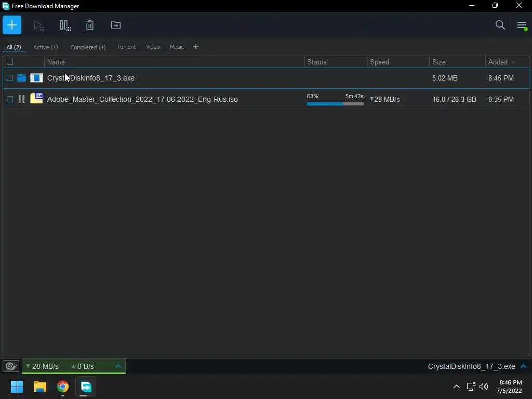Click the 8:45 PM added time
Screen dimensions: 532x399
[501, 78]
